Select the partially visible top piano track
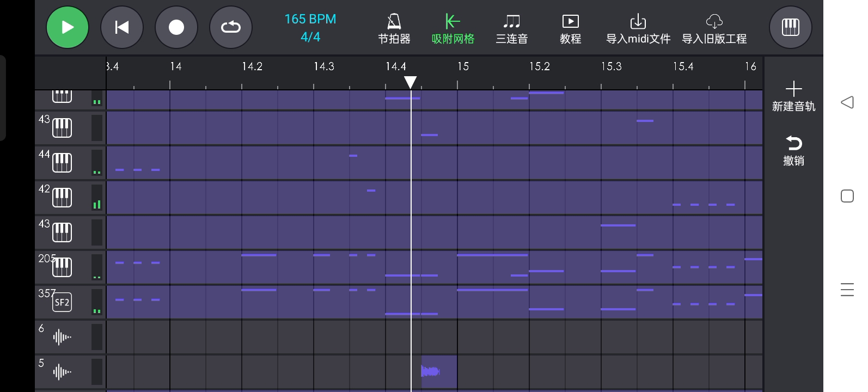 (x=62, y=99)
